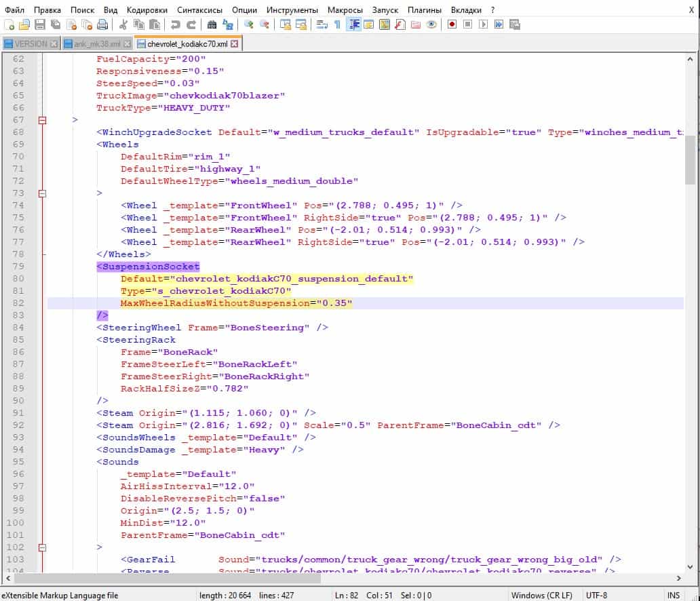The height and width of the screenshot is (601, 700).
Task: Cut selection using the scissors icon
Action: (x=123, y=25)
